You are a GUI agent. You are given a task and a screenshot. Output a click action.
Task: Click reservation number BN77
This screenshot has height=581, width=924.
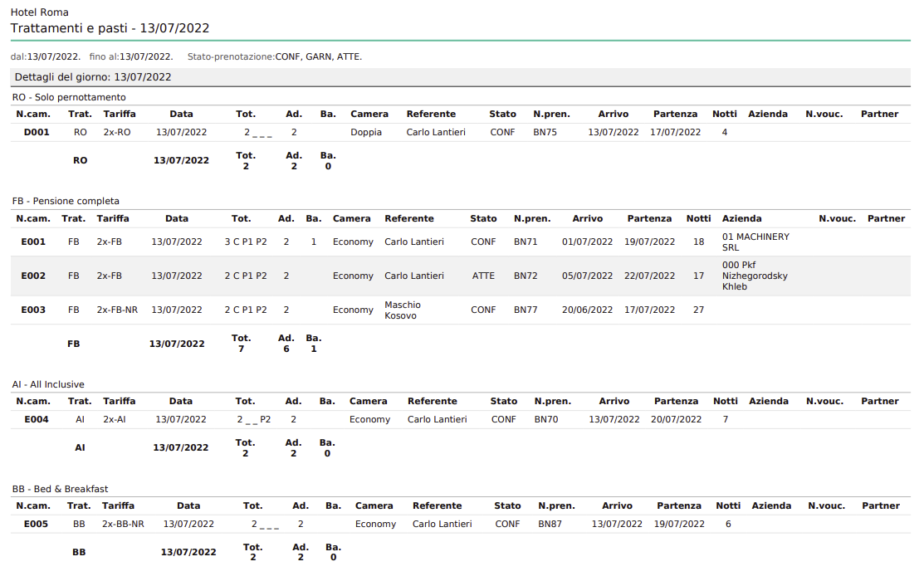[x=526, y=310]
